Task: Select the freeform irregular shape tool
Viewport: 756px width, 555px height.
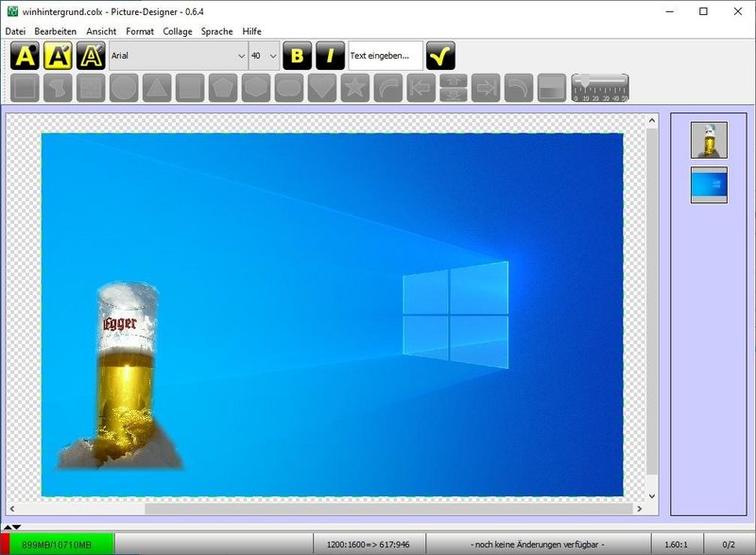Action: (x=58, y=88)
